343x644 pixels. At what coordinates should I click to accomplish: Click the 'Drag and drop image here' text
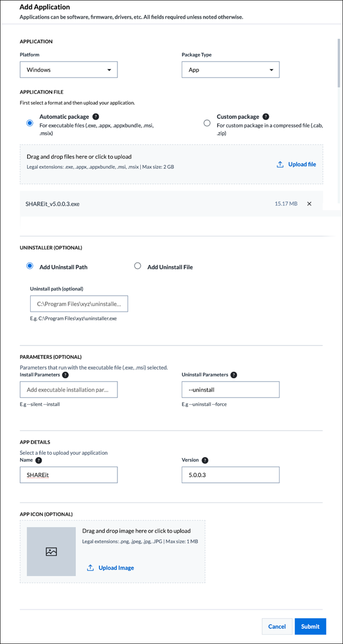pyautogui.click(x=137, y=530)
